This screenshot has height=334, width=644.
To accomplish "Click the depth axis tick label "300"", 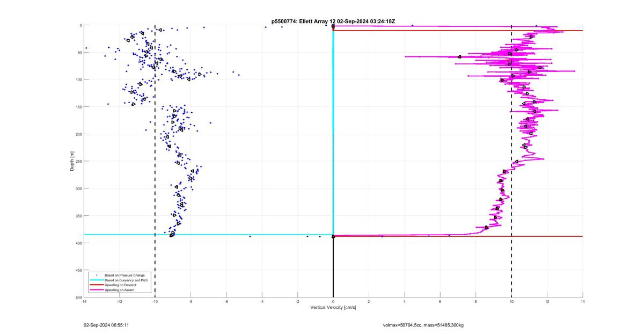I will pos(78,188).
